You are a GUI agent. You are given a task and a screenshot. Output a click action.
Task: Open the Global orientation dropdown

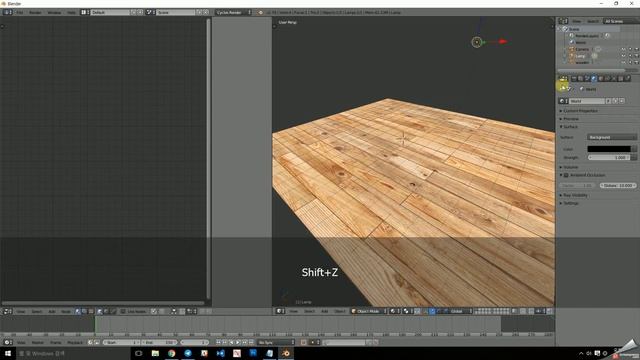tap(459, 311)
